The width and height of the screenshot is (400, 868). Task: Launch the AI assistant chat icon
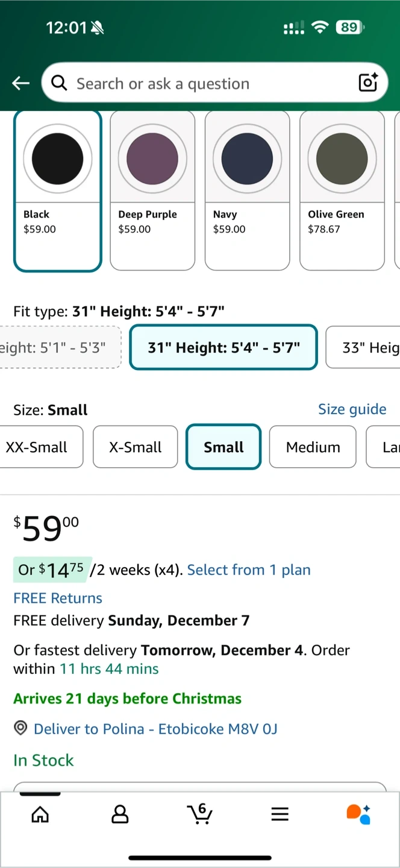pyautogui.click(x=358, y=814)
